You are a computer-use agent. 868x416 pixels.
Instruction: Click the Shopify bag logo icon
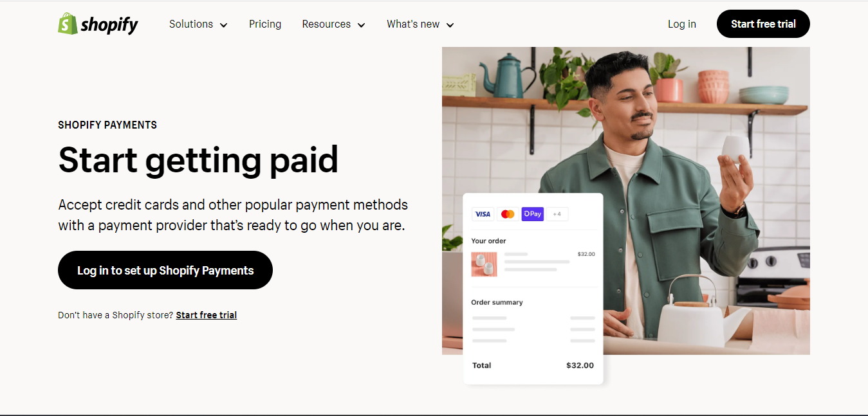coord(68,24)
